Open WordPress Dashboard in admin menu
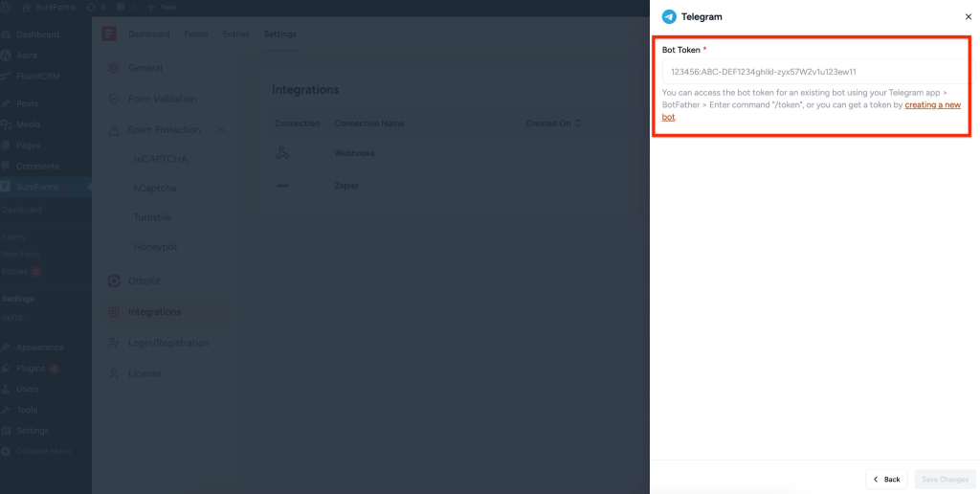 click(37, 34)
